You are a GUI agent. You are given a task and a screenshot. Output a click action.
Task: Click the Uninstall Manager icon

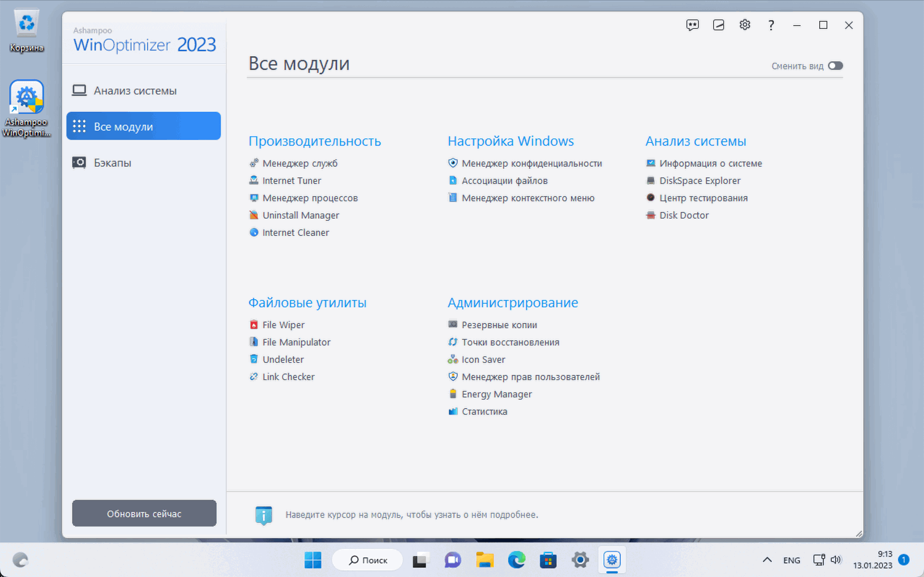[x=254, y=215]
